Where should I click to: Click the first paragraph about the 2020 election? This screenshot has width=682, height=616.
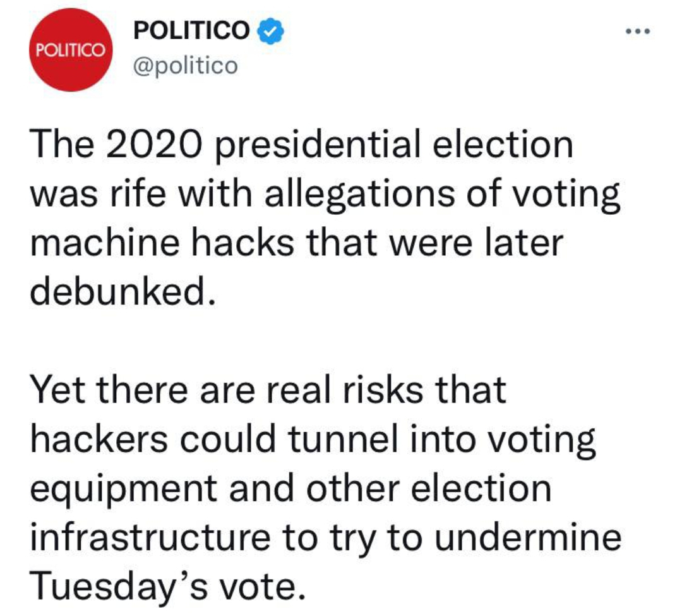click(325, 217)
